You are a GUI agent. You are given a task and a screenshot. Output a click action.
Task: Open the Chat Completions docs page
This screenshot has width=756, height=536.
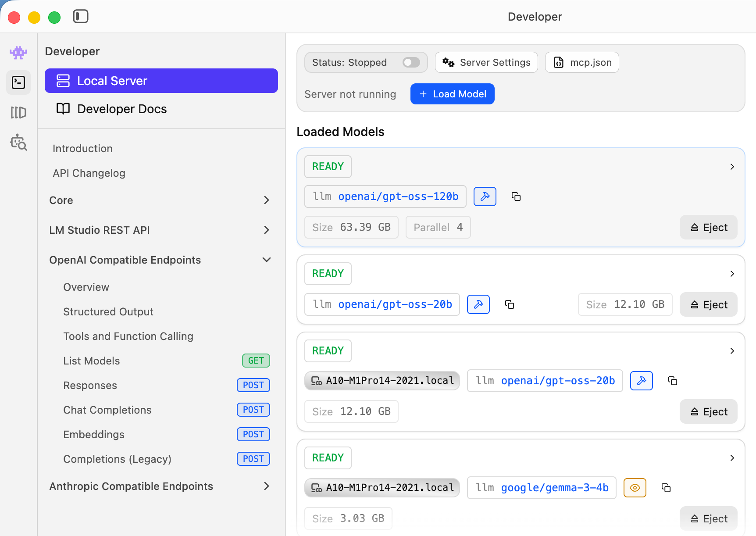coord(107,410)
